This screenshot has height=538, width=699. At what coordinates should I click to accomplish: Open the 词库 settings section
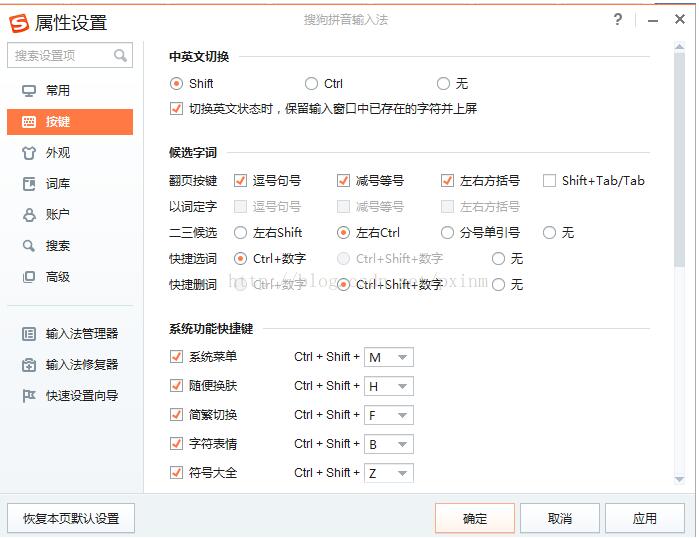click(70, 184)
